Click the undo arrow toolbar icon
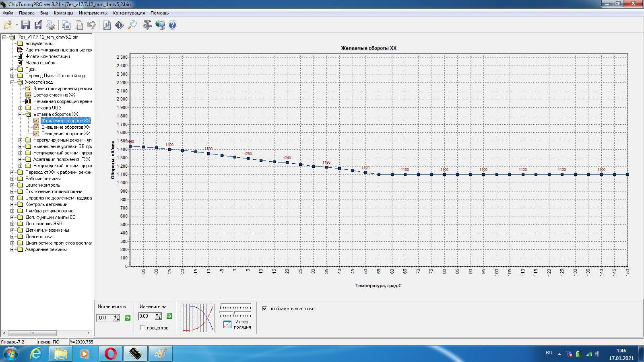Image resolution: width=644 pixels, height=362 pixels. tap(91, 25)
